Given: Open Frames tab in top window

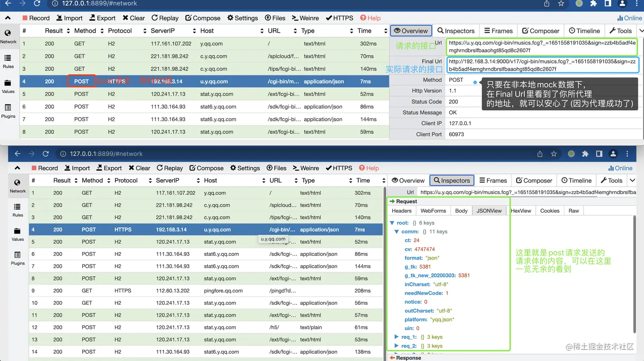Looking at the screenshot, I should point(498,31).
